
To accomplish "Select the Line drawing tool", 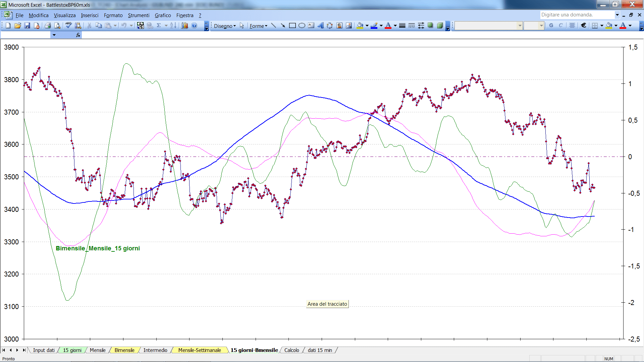I will (x=274, y=25).
